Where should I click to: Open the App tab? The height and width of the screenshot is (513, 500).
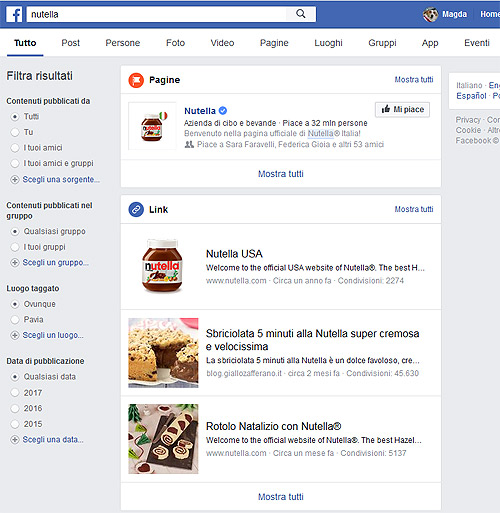430,43
